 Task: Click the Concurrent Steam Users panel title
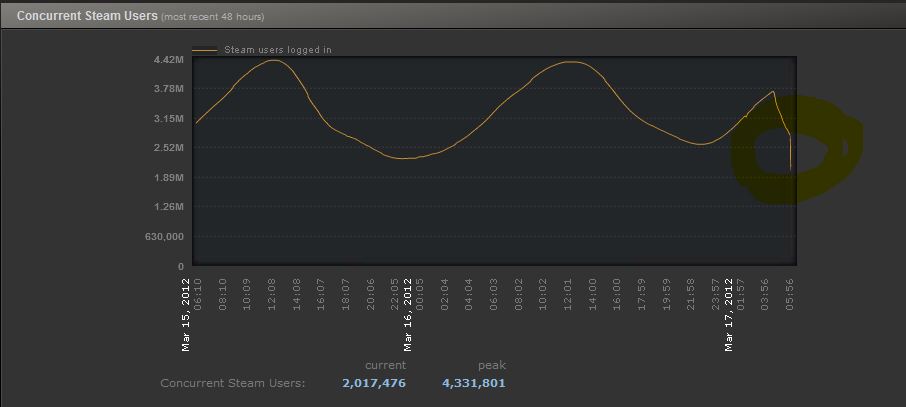click(x=87, y=16)
